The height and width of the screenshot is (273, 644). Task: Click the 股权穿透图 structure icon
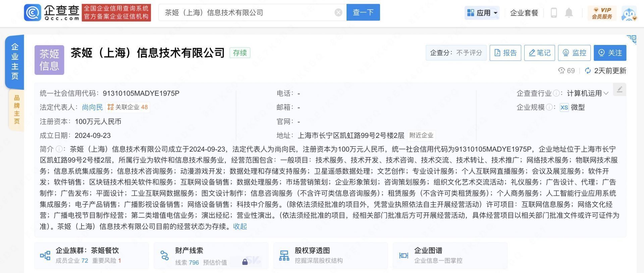point(284,256)
